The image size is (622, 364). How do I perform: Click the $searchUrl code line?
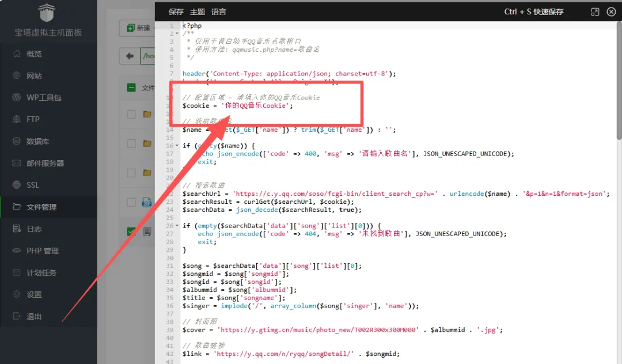(396, 194)
